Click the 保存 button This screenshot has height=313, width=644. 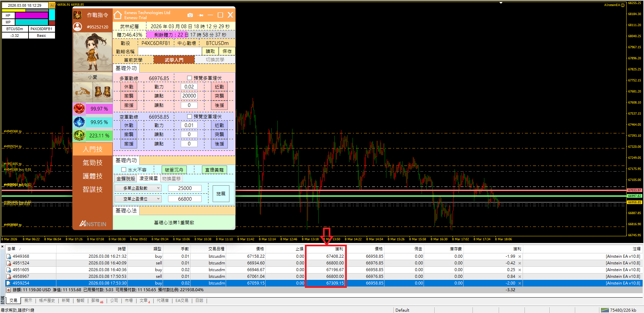[x=227, y=51]
